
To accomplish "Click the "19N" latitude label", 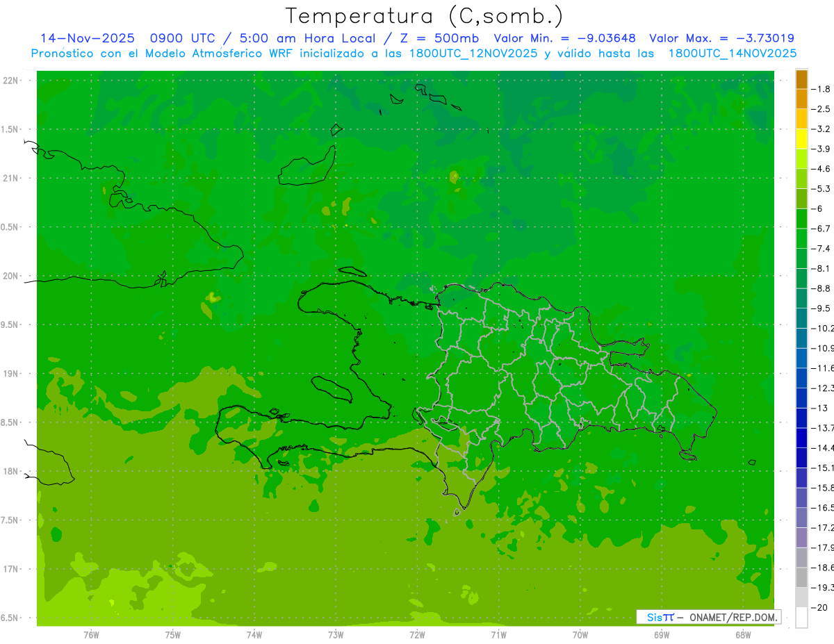I will (11, 374).
